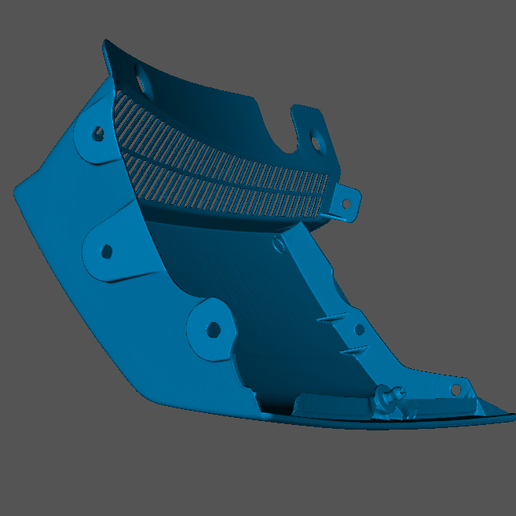This screenshot has height=516, width=516.
Task: Click the hole in the lowest round boss
Action: click(213, 329)
